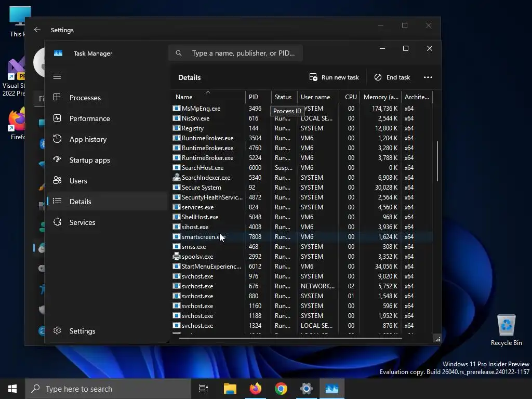Screen dimensions: 532x399
Task: Sort by the Memory column header
Action: [x=381, y=97]
